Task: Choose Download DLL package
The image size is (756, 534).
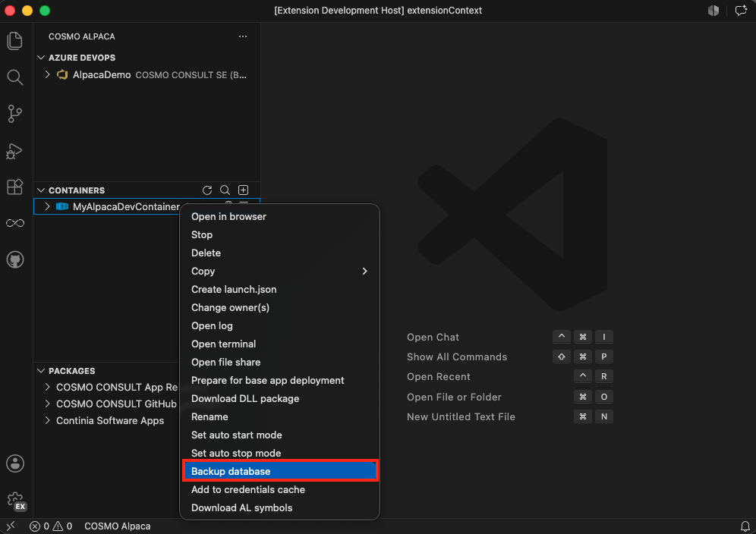Action: pos(280,398)
